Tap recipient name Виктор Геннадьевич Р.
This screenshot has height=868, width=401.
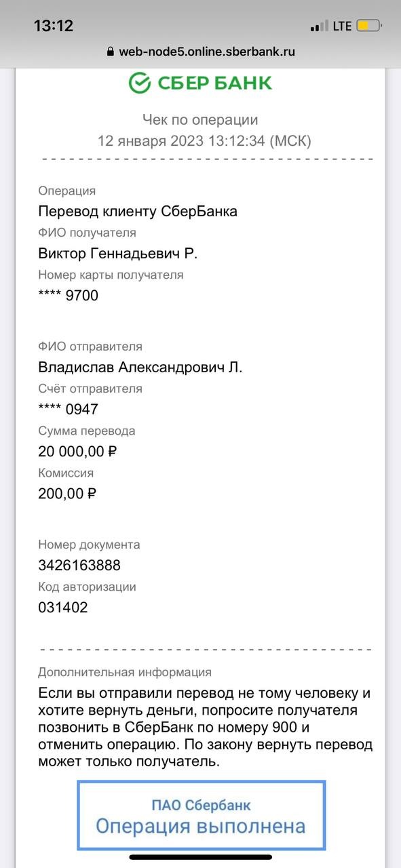(x=118, y=254)
